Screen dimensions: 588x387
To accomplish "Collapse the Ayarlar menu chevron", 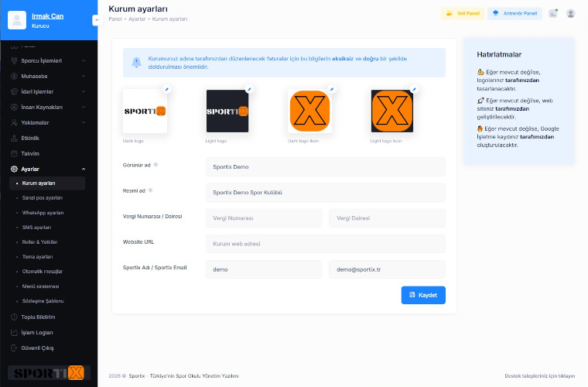I will point(84,170).
